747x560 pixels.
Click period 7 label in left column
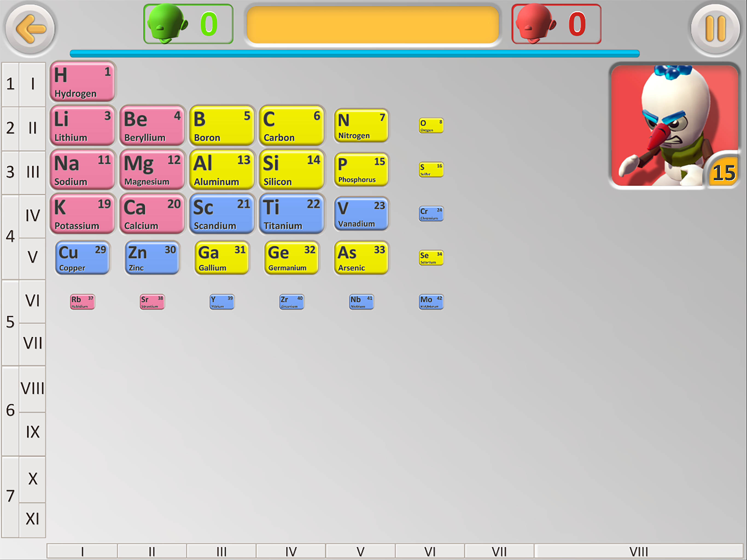pyautogui.click(x=10, y=496)
